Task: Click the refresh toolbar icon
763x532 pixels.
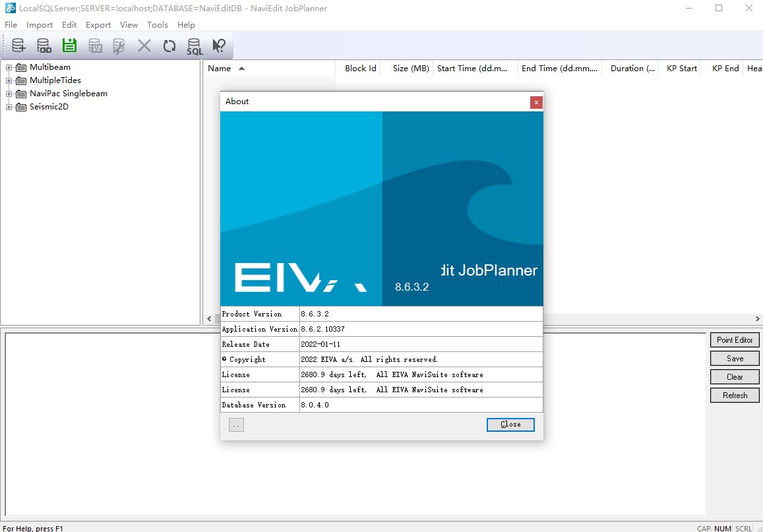Action: [x=169, y=45]
